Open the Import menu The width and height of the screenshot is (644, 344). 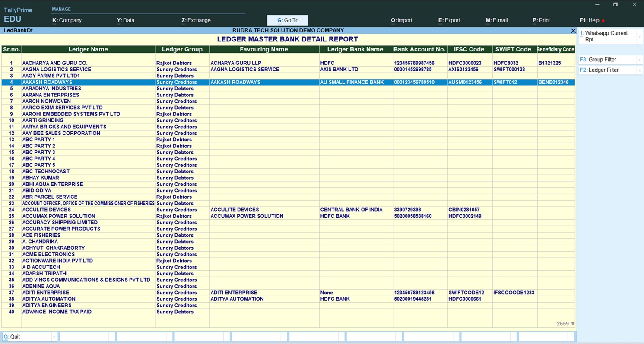402,20
